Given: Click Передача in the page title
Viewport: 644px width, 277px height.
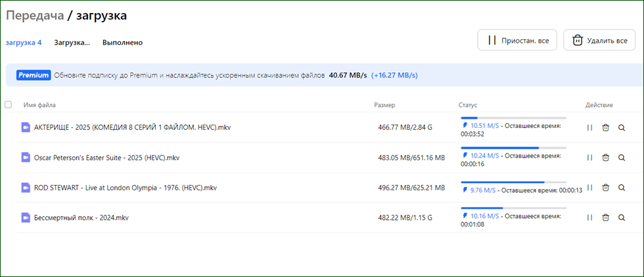Looking at the screenshot, I should pyautogui.click(x=35, y=16).
